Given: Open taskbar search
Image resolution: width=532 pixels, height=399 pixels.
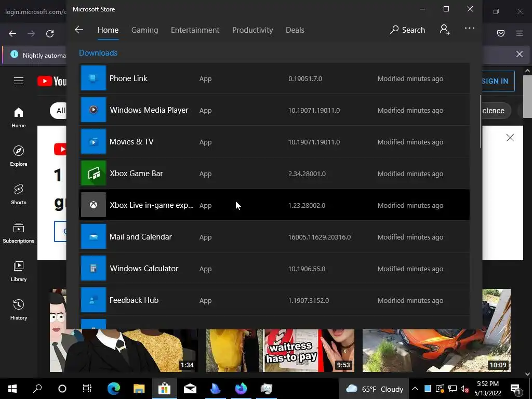Looking at the screenshot, I should 37,389.
